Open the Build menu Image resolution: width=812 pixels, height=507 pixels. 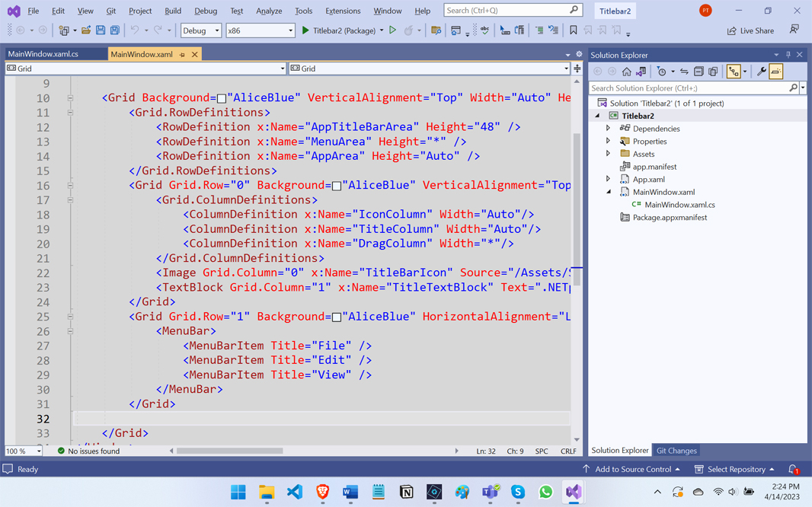[x=173, y=11]
